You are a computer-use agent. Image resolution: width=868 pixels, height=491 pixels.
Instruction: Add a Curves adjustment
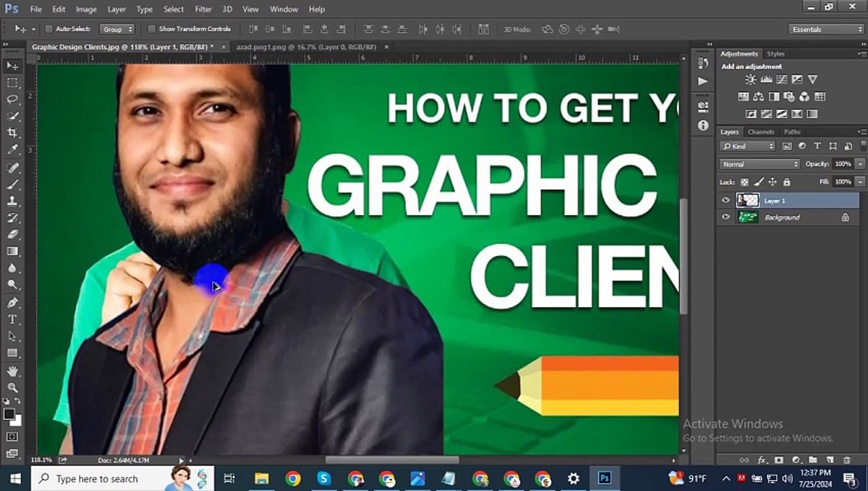(x=781, y=80)
